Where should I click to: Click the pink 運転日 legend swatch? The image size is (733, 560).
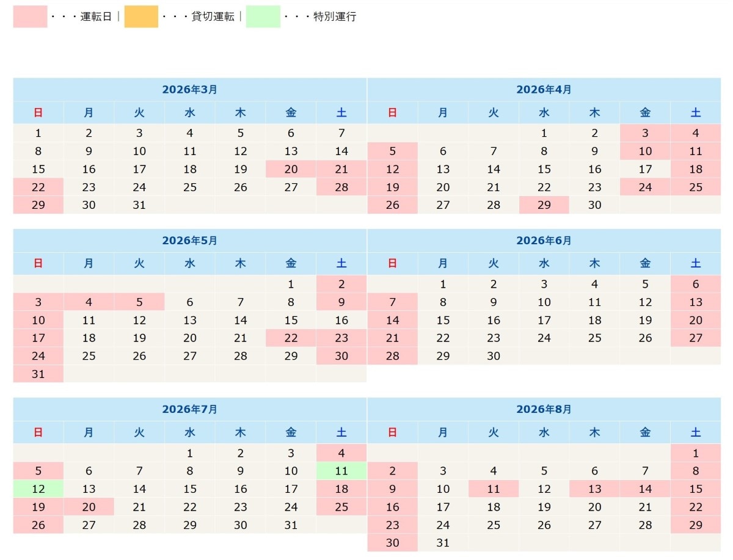pyautogui.click(x=30, y=16)
